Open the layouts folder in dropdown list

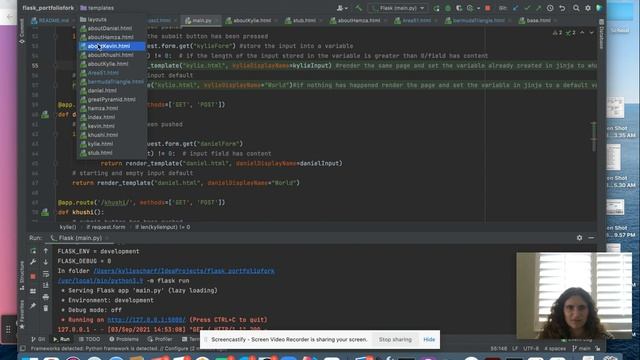click(111, 19)
